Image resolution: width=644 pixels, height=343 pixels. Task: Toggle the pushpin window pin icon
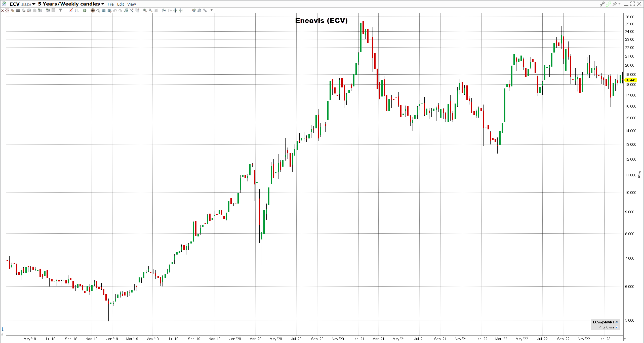tap(615, 4)
